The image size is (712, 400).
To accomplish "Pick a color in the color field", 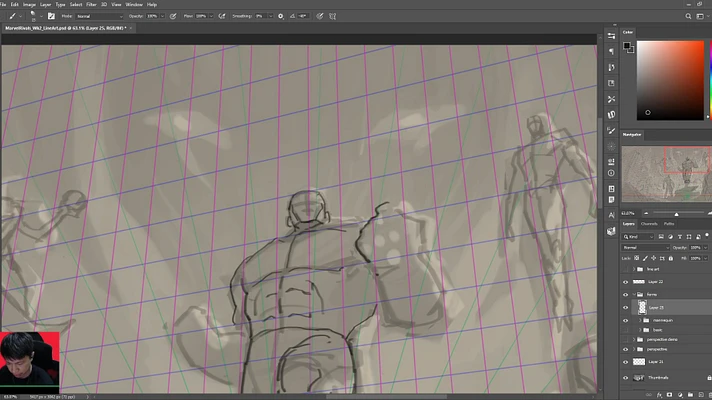I will pos(670,80).
